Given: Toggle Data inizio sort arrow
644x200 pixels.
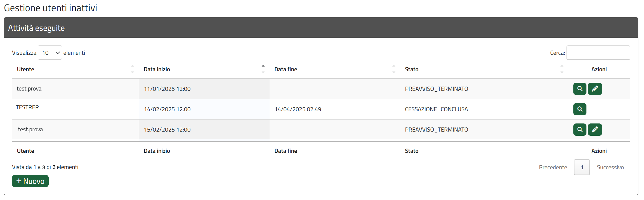Looking at the screenshot, I should coord(263,69).
